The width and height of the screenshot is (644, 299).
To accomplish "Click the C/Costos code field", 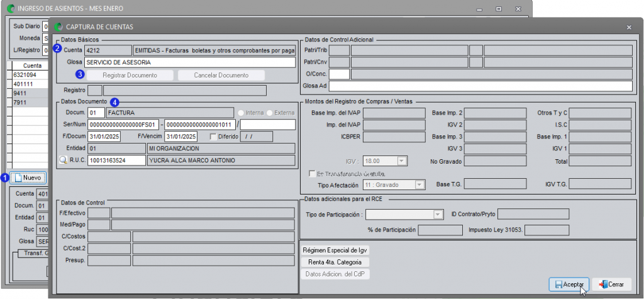I will click(109, 237).
